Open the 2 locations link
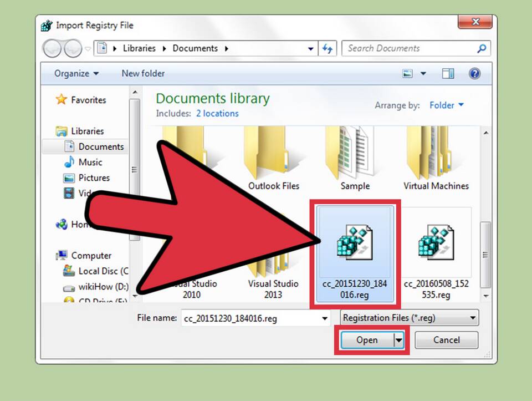532x401 pixels. [217, 114]
